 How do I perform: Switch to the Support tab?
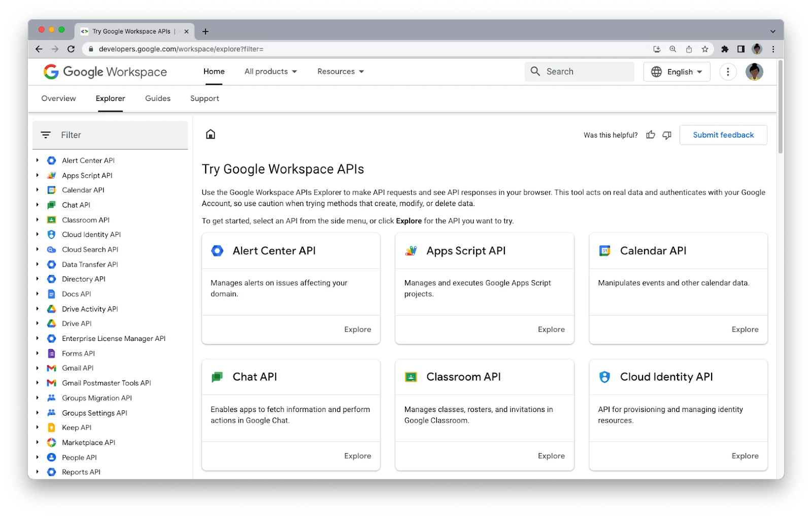[205, 98]
